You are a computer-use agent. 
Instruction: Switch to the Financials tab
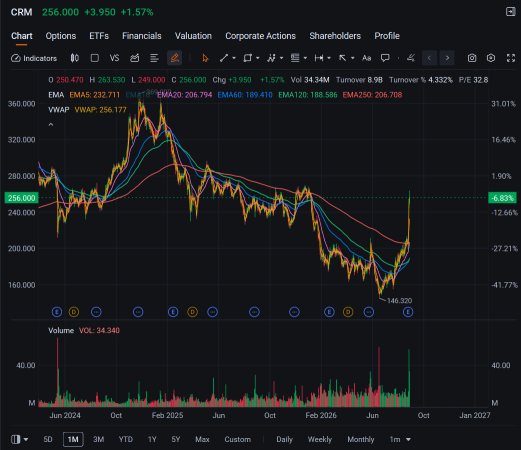point(142,36)
